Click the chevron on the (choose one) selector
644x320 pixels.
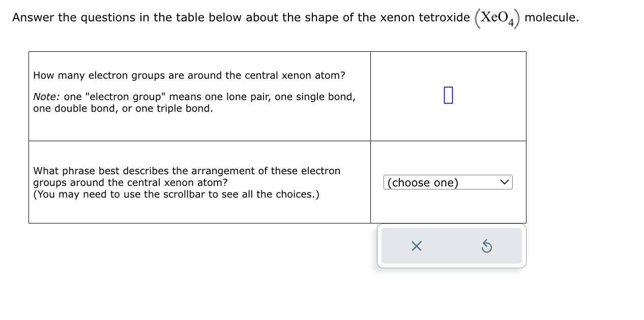(505, 182)
